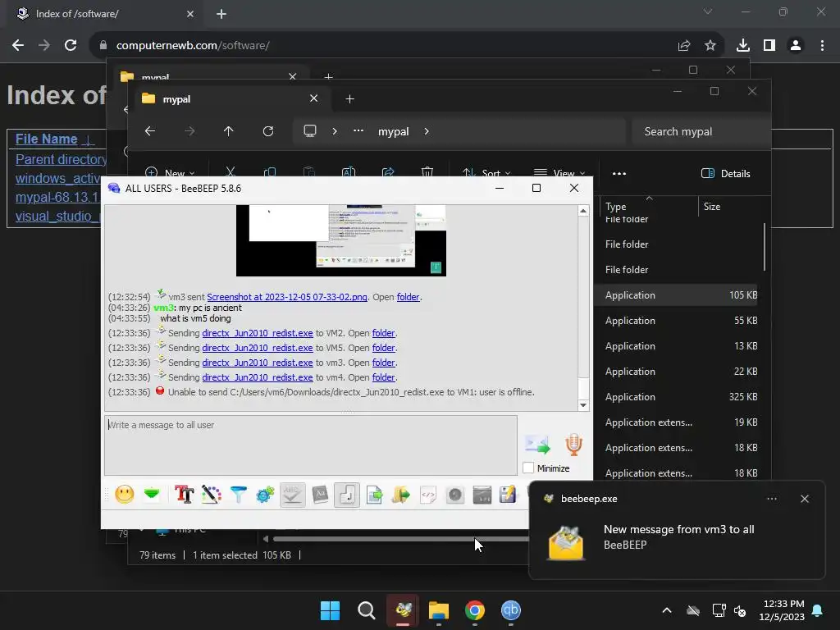The image size is (840, 630).
Task: Open Chrome downloads icon
Action: (x=743, y=46)
